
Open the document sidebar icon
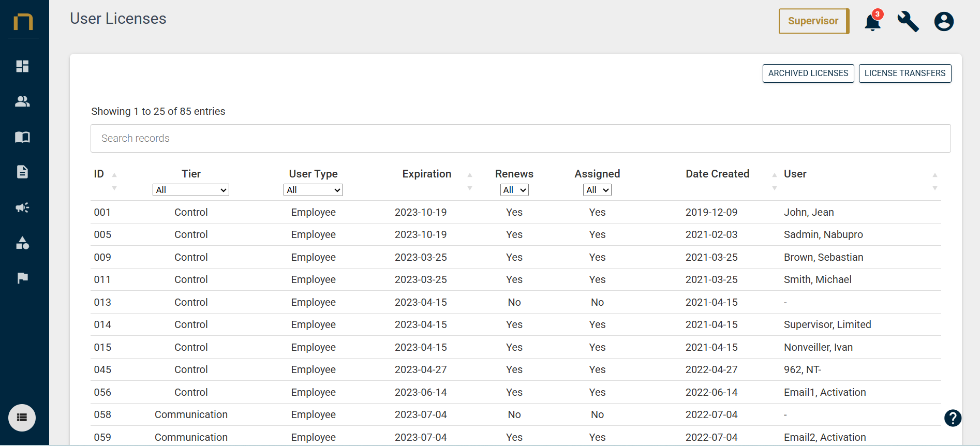point(22,172)
